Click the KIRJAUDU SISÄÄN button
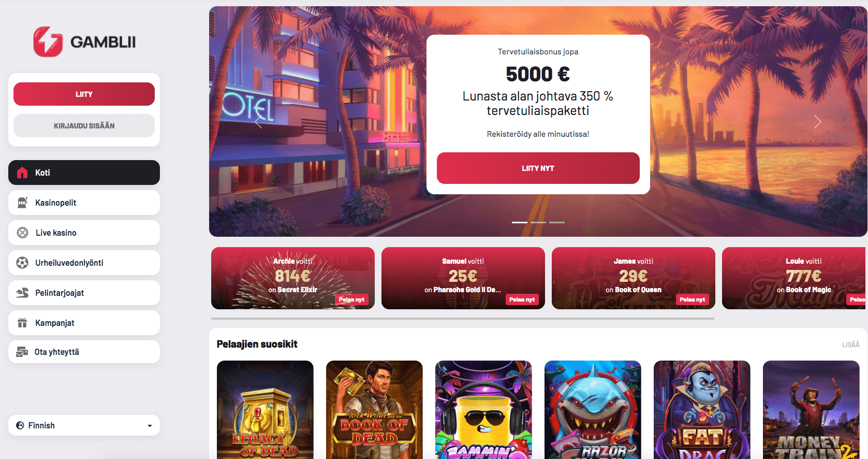 (84, 125)
